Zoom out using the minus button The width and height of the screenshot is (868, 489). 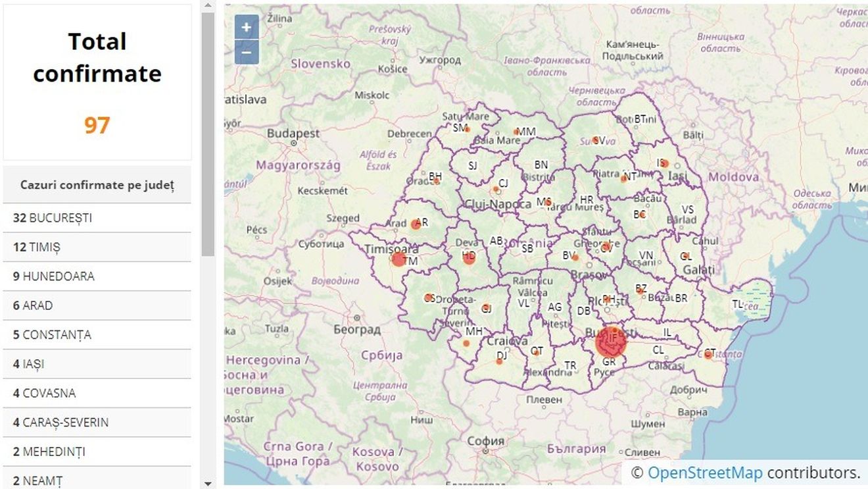[245, 51]
